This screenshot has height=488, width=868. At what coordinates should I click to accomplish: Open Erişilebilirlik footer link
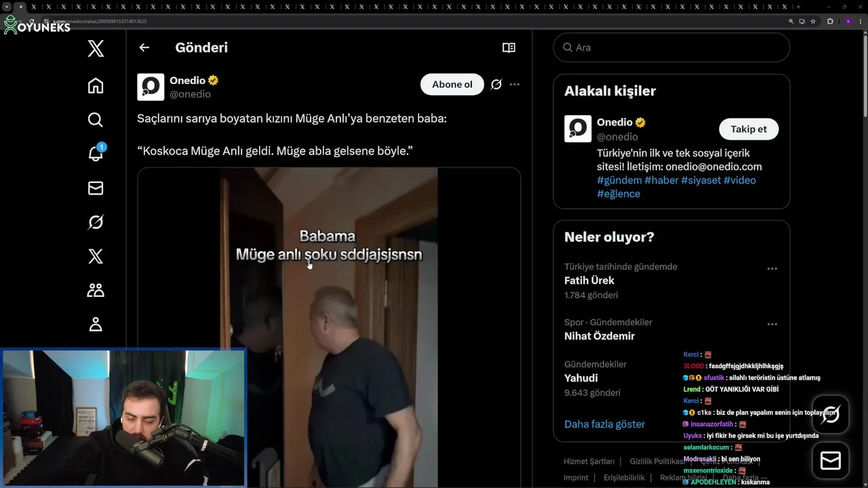coord(624,478)
